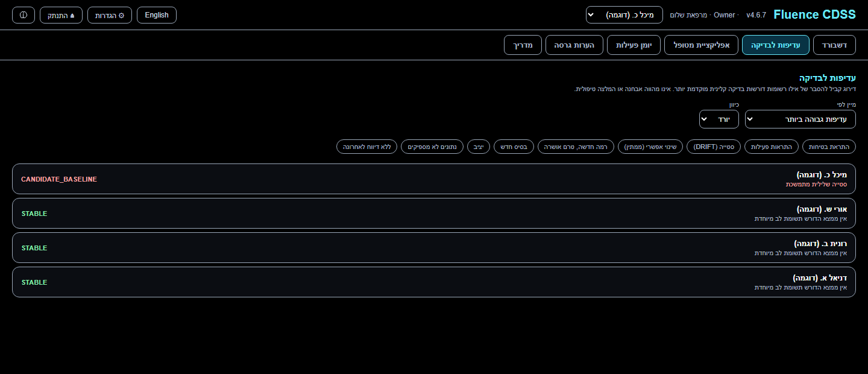Click the STABLE badge on דניאל א. row
The image size is (868, 374).
[x=34, y=283]
